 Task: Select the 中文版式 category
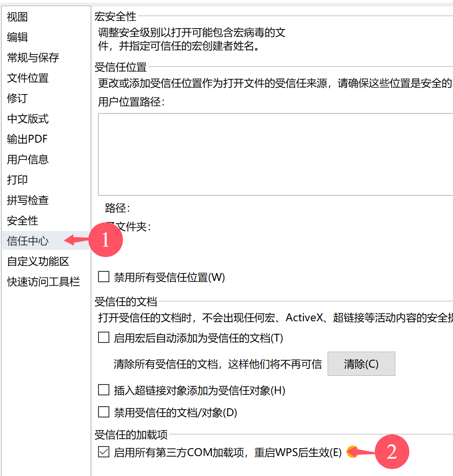27,119
